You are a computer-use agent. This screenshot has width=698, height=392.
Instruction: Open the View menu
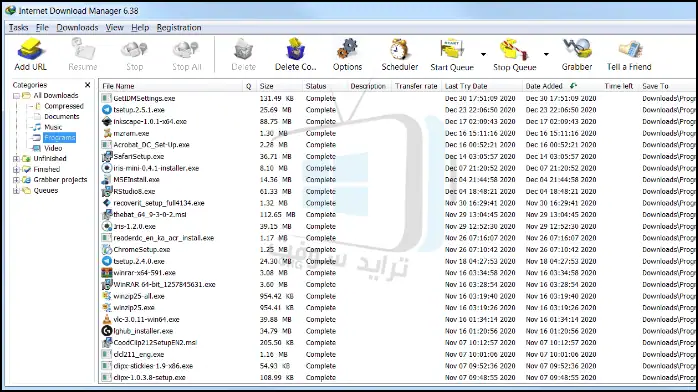[114, 28]
